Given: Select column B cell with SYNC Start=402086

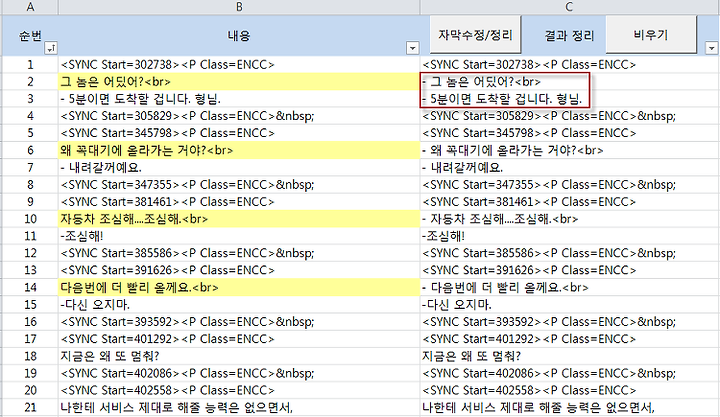Looking at the screenshot, I should [239, 373].
